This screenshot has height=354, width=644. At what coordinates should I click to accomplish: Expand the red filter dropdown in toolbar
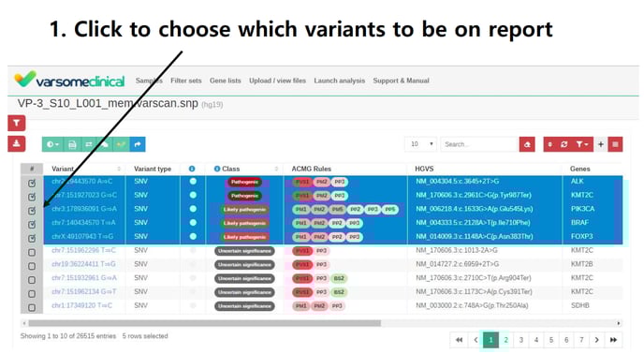tap(582, 144)
